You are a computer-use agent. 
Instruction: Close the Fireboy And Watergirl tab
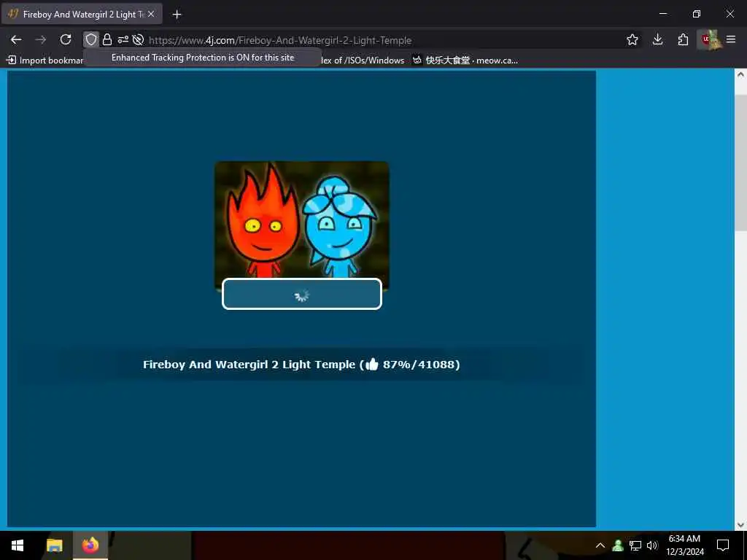pyautogui.click(x=151, y=15)
